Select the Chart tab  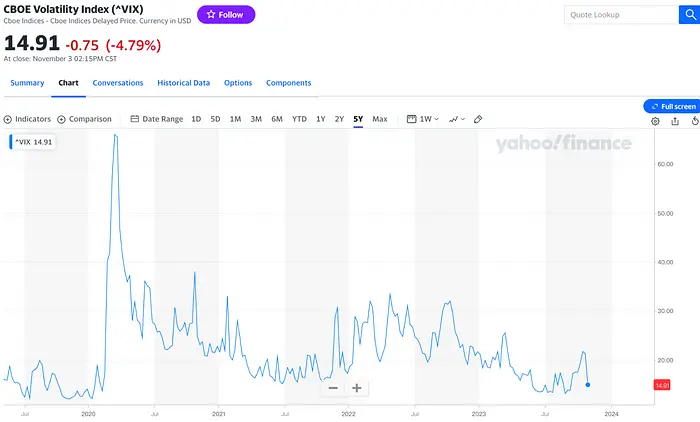click(x=68, y=83)
